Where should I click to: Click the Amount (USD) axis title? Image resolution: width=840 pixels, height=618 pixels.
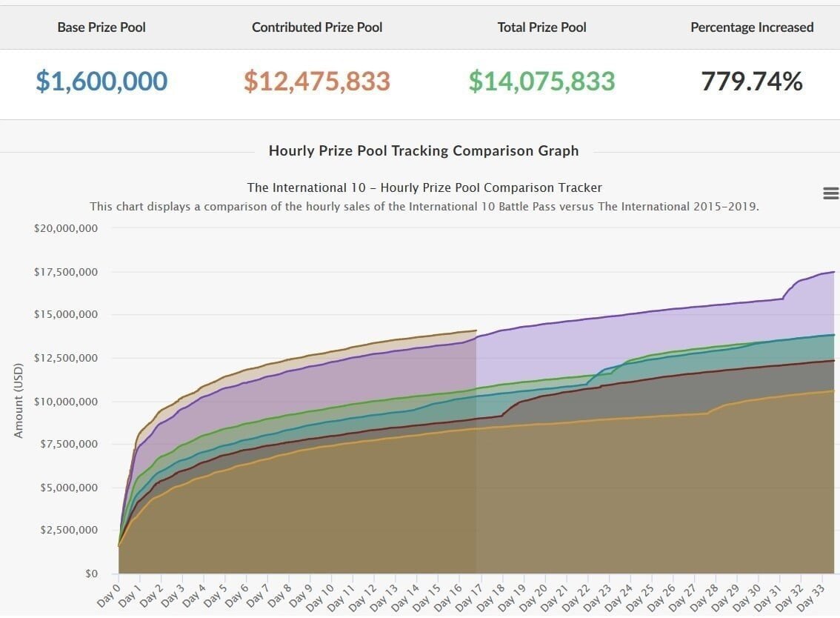(x=19, y=401)
